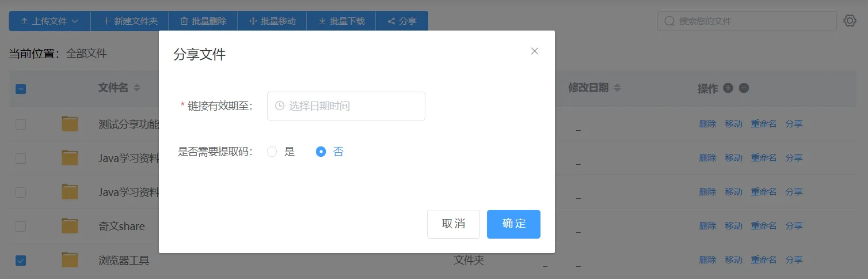Click 删除 link in 测试分享功能 row
The width and height of the screenshot is (868, 279).
click(707, 124)
